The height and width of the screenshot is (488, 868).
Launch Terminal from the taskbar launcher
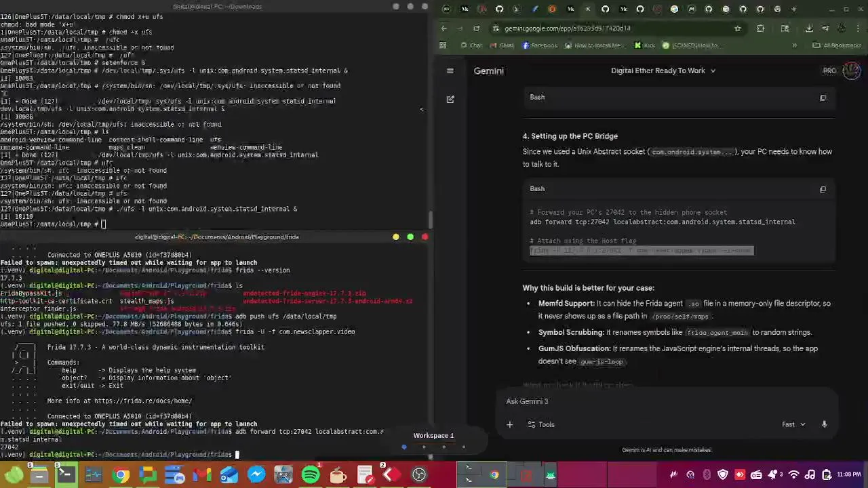pyautogui.click(x=66, y=474)
